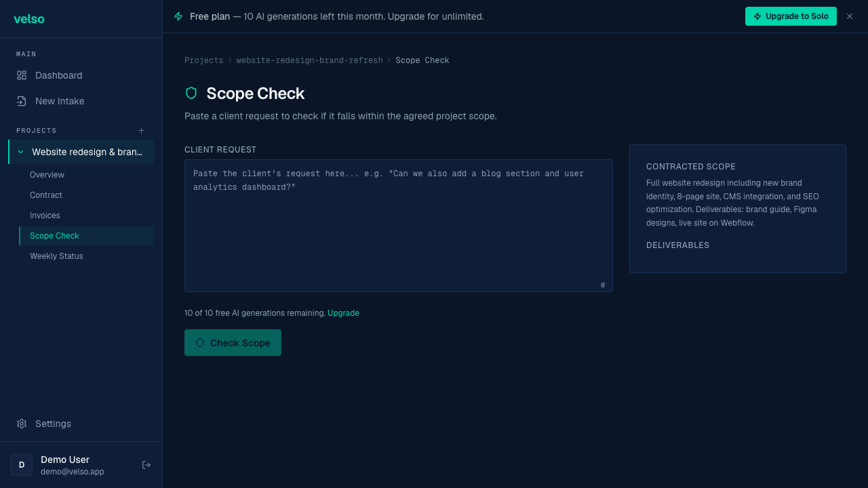Viewport: 868px width, 488px height.
Task: Click the Demo User avatar
Action: [22, 465]
